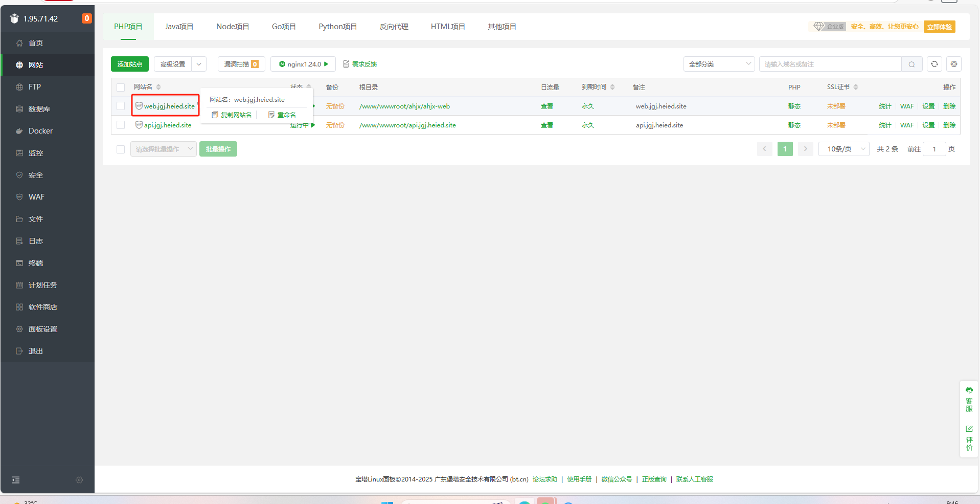Click the 添加站点 button

click(x=130, y=64)
